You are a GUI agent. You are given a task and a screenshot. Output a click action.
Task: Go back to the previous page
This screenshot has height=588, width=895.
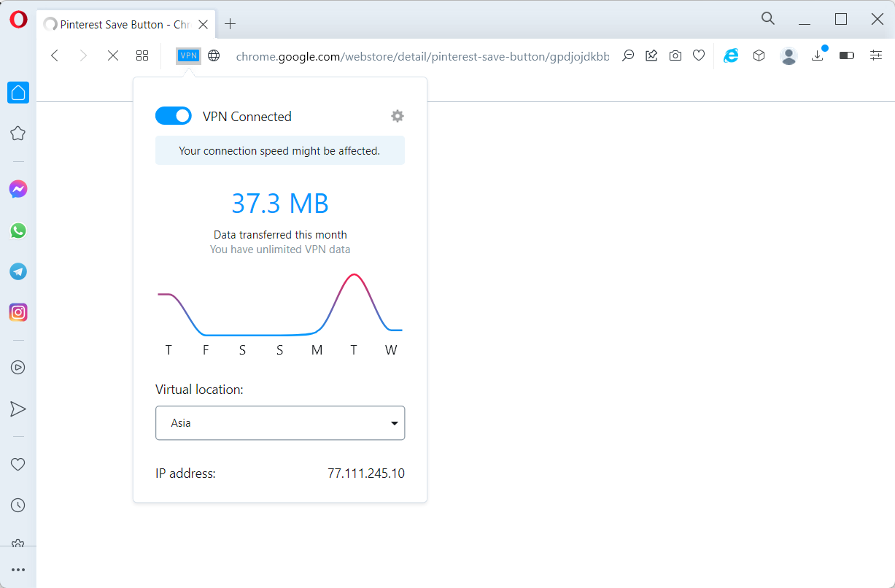pyautogui.click(x=55, y=55)
